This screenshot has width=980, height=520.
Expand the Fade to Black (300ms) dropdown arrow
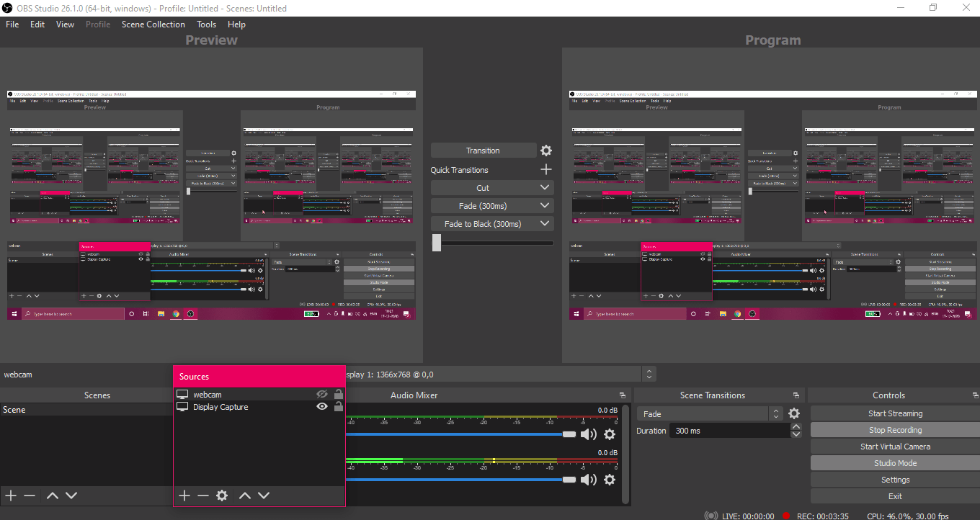[545, 224]
